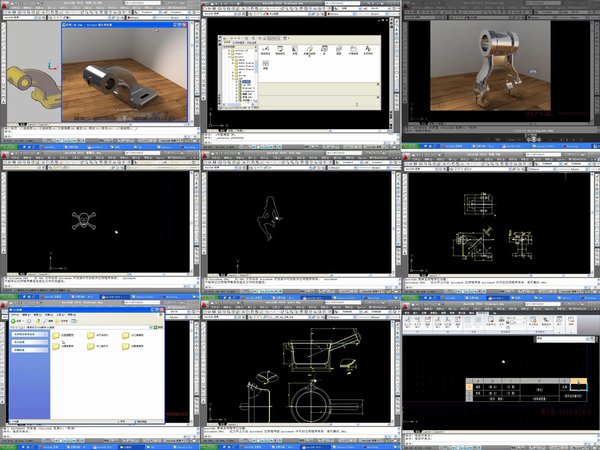600x450 pixels.
Task: Open File menu in Explorer window
Action: coord(15,315)
